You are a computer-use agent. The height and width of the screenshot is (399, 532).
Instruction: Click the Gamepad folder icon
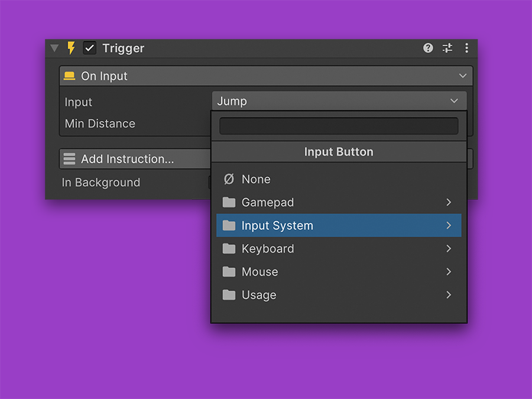point(229,202)
